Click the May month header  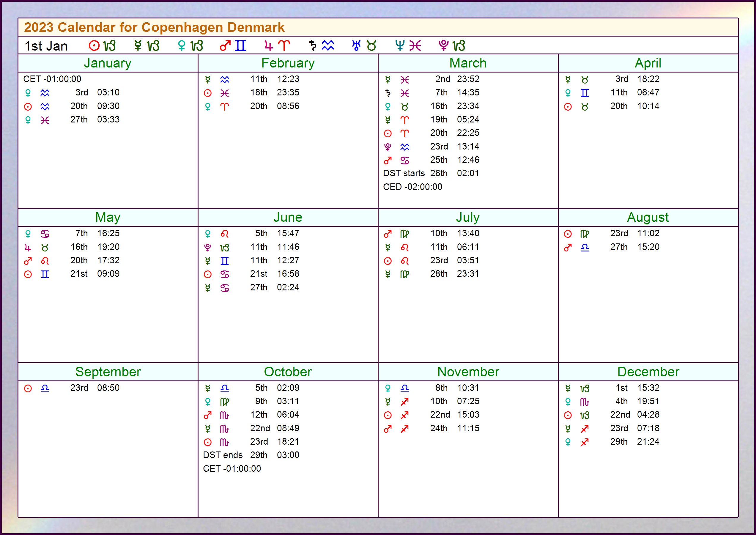pos(108,218)
